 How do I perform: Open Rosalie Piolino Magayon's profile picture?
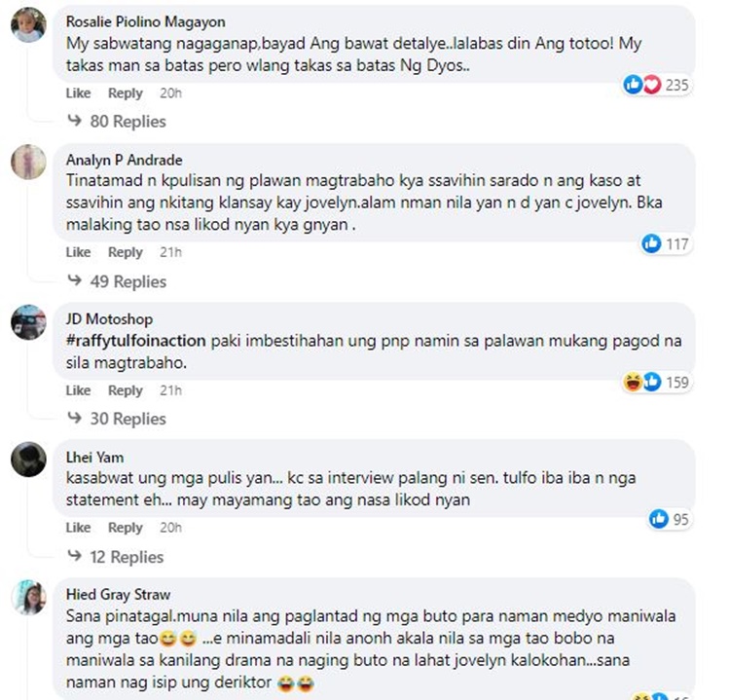[28, 25]
